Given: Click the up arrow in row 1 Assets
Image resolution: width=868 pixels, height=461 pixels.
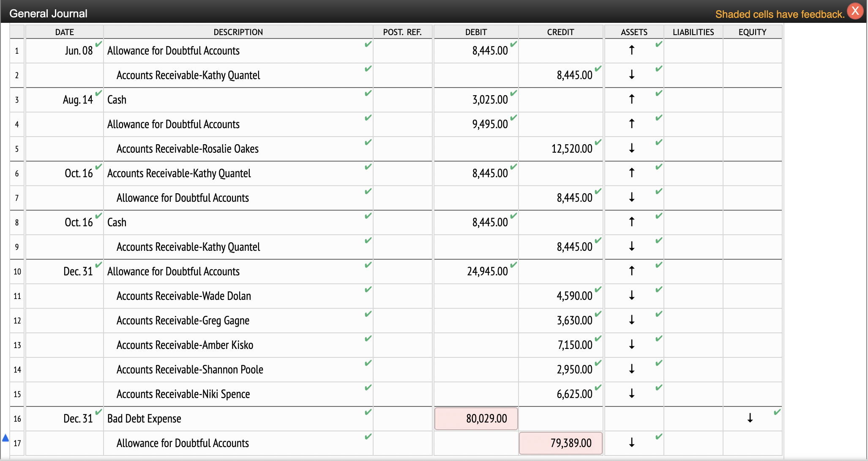Looking at the screenshot, I should coord(631,50).
